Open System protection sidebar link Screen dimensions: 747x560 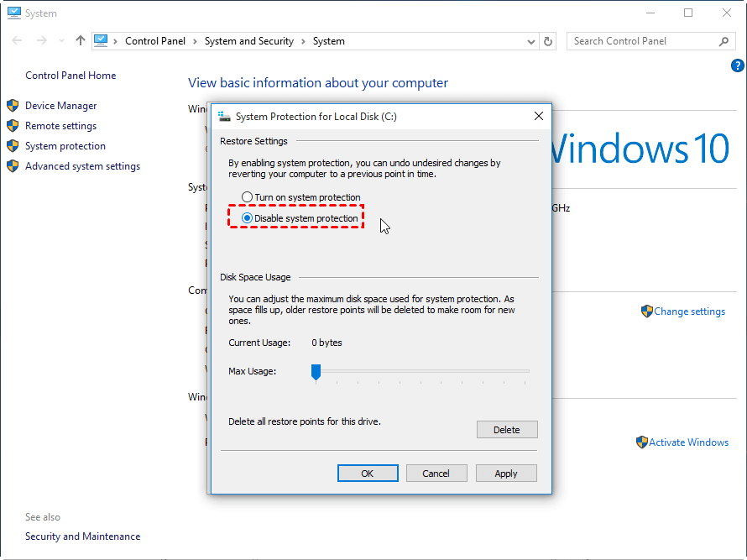point(65,146)
